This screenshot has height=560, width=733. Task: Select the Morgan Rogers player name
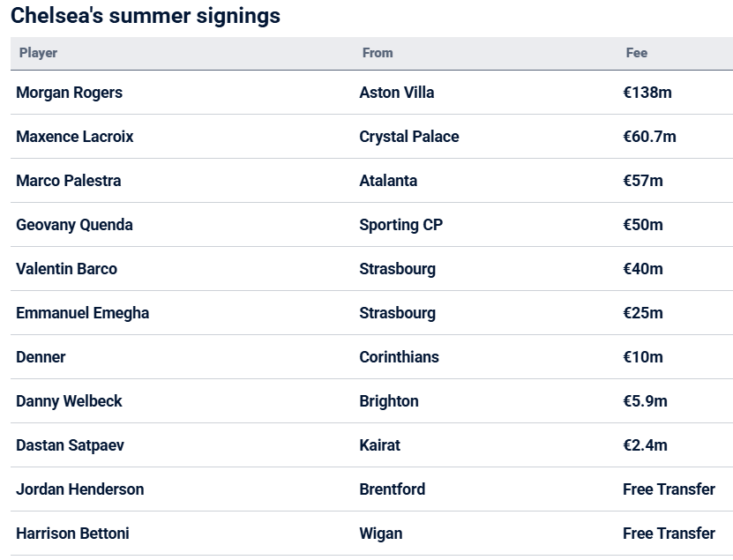click(69, 93)
